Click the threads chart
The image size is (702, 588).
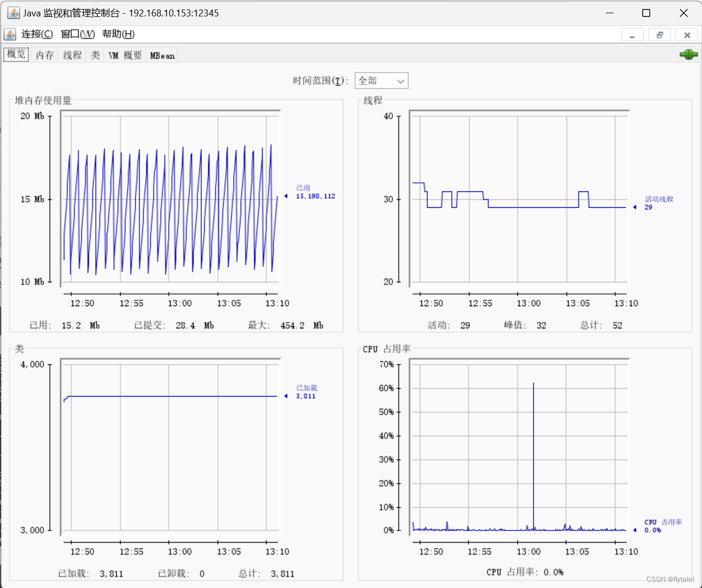tap(519, 199)
